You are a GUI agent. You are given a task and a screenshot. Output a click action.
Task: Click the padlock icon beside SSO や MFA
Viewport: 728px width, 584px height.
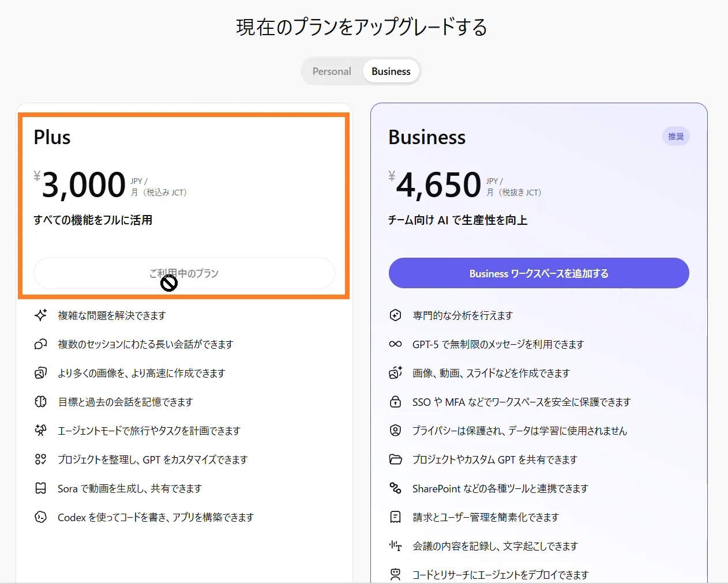pyautogui.click(x=395, y=402)
